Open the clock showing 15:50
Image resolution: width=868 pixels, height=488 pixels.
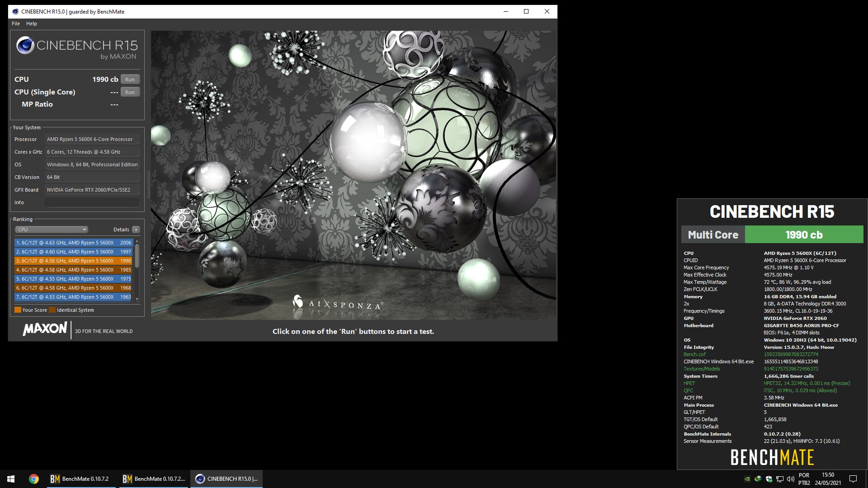click(828, 479)
